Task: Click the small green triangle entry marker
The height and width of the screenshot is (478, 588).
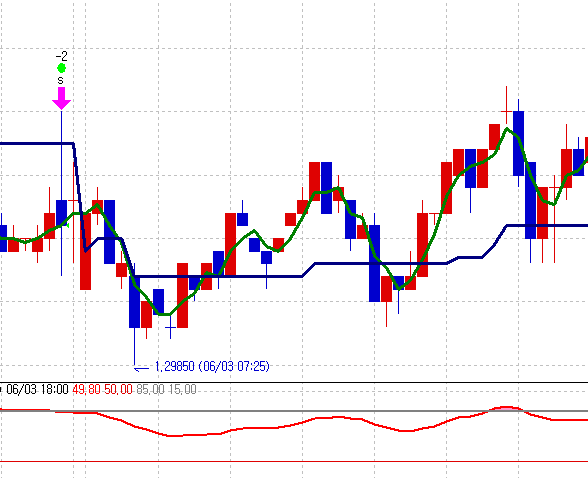Action: click(x=68, y=225)
